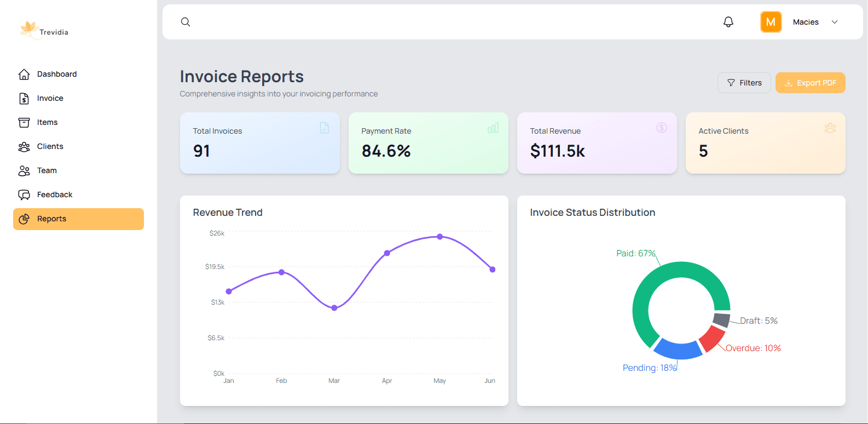Click the Active Clients people icon
This screenshot has height=424, width=868.
tap(830, 128)
